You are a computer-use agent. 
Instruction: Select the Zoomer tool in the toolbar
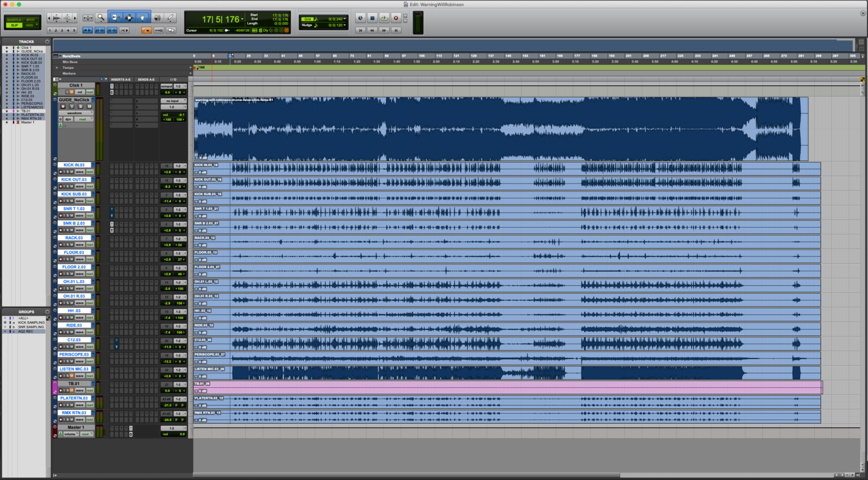click(99, 18)
